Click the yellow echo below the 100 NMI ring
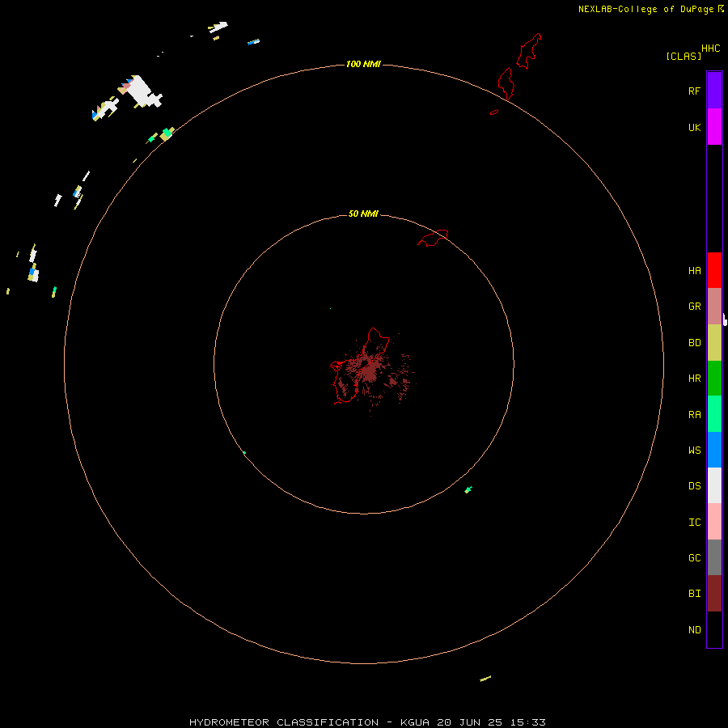The height and width of the screenshot is (728, 728). (485, 679)
